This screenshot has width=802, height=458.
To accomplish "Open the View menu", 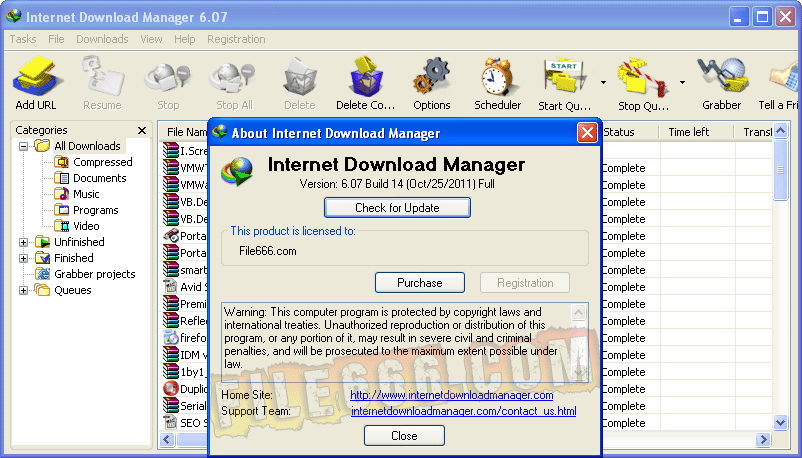I will tap(151, 39).
